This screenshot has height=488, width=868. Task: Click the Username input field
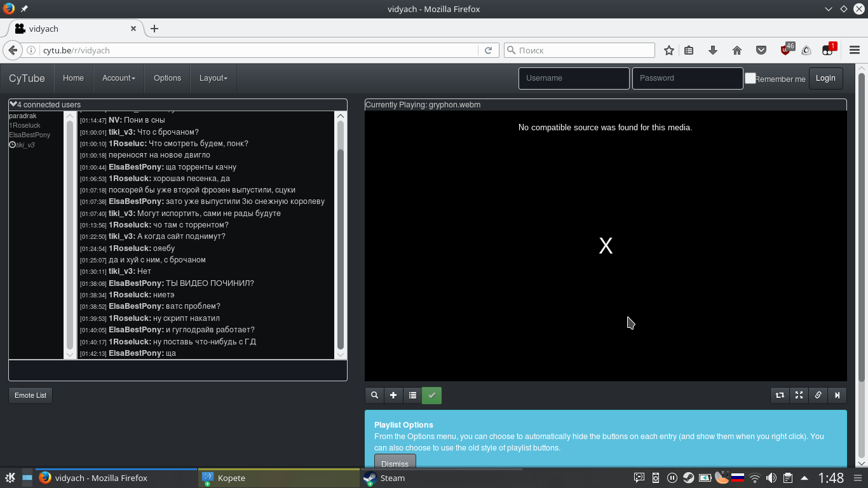pos(574,78)
